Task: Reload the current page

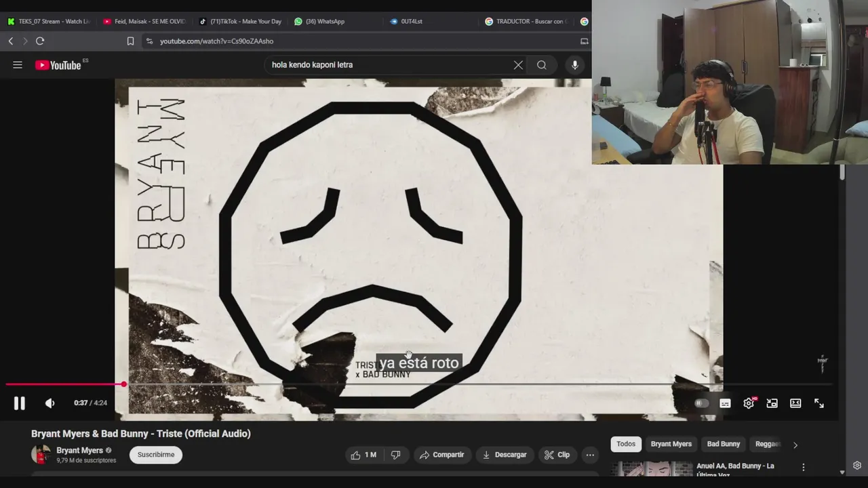Action: (x=40, y=41)
